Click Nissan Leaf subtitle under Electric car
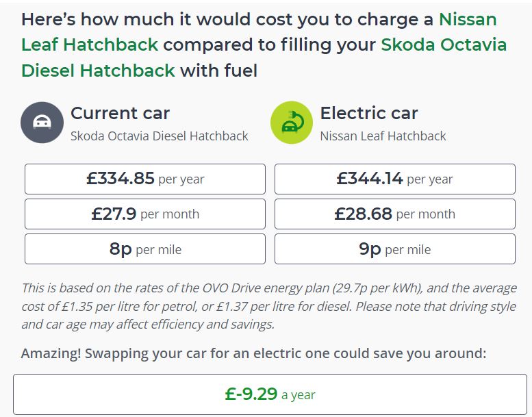 (383, 136)
